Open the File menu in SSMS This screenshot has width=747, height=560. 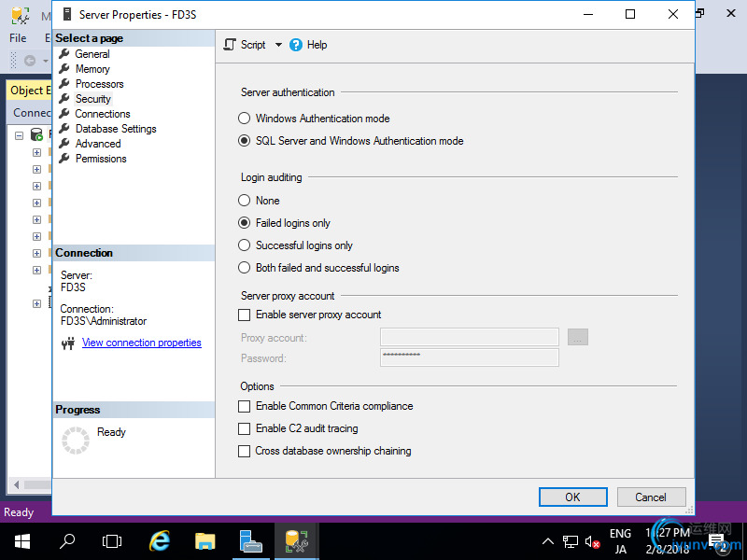coord(18,38)
